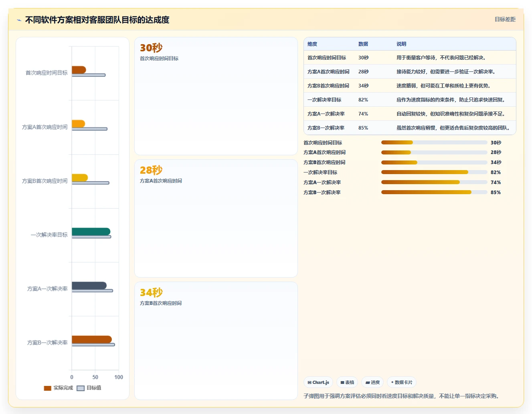Click the 方案B一次解决率 chart axis label
Image resolution: width=532 pixels, height=414 pixels.
point(47,343)
